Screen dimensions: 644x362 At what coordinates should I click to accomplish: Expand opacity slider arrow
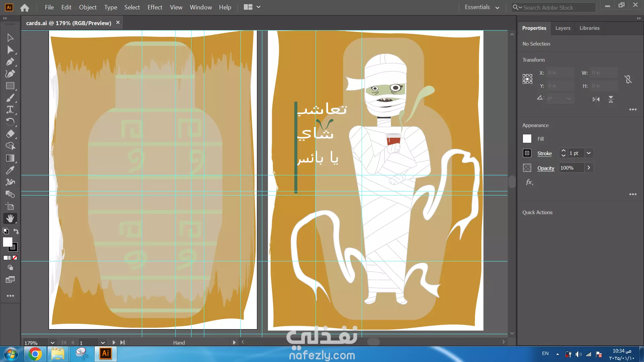(x=589, y=168)
